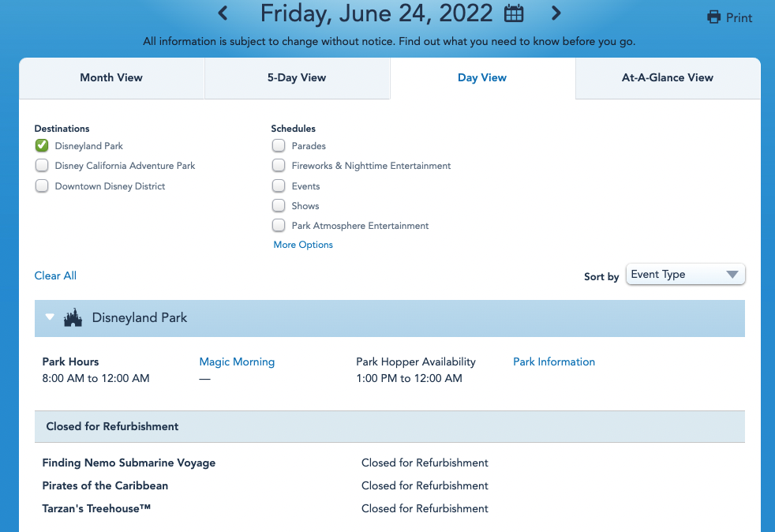Go to next day with right arrow
775x532 pixels.
pos(556,13)
